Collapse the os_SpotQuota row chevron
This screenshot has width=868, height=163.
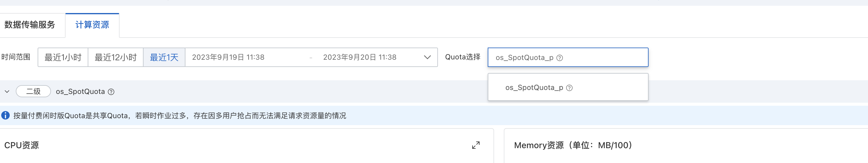7,91
